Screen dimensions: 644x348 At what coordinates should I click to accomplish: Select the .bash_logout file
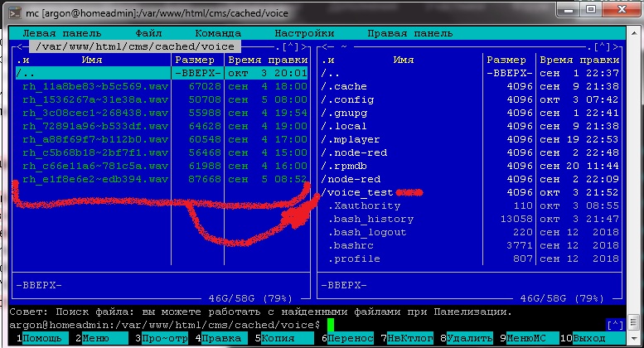[367, 232]
